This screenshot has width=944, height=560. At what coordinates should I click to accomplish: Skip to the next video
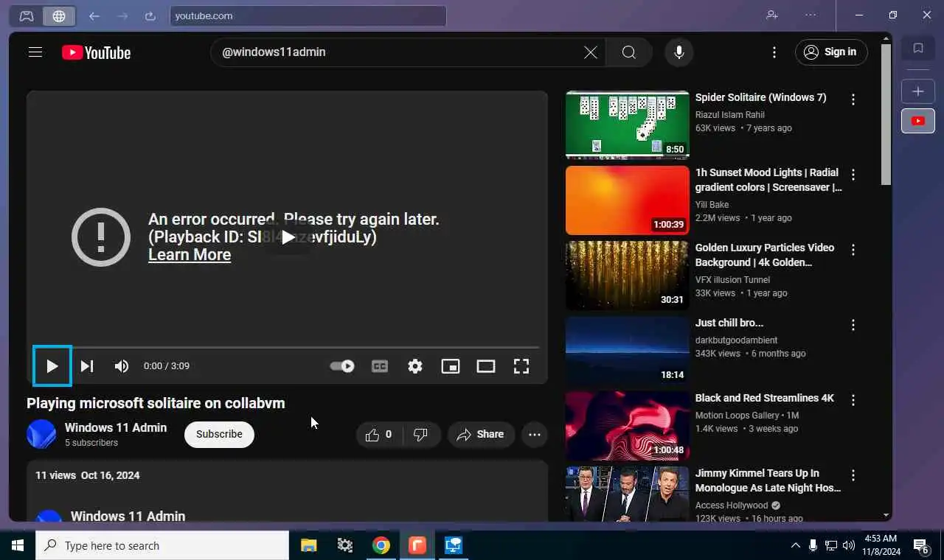click(87, 366)
